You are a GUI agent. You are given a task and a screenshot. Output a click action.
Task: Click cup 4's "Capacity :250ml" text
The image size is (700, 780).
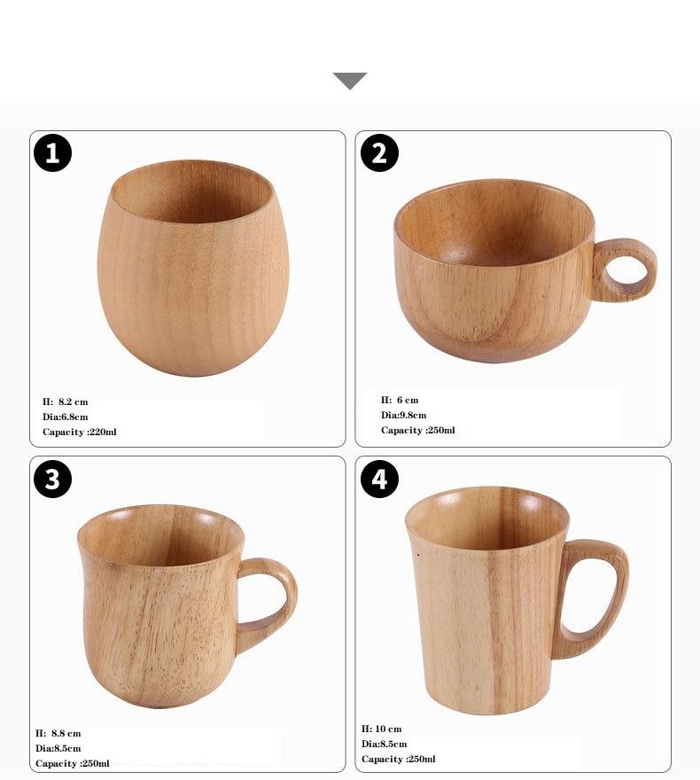click(x=399, y=759)
